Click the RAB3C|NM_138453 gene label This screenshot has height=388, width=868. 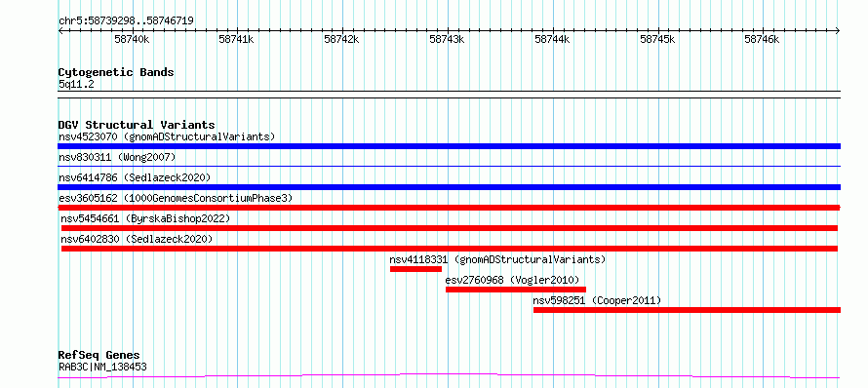click(x=102, y=367)
